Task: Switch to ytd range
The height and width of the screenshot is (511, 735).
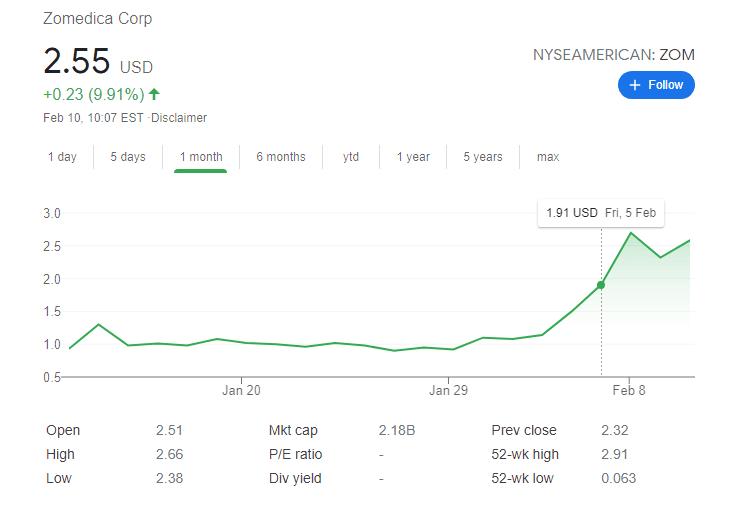Action: pyautogui.click(x=351, y=157)
